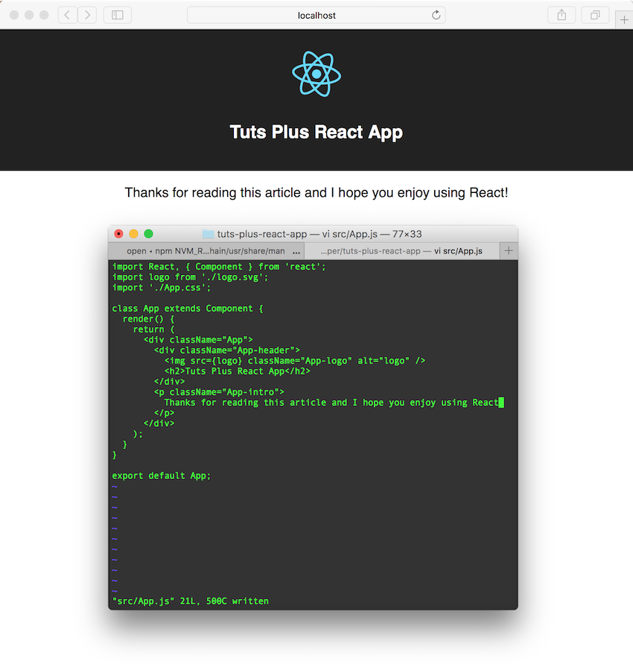Click the 'class App extends Component {' line
Image resolution: width=633 pixels, height=672 pixels.
(188, 308)
